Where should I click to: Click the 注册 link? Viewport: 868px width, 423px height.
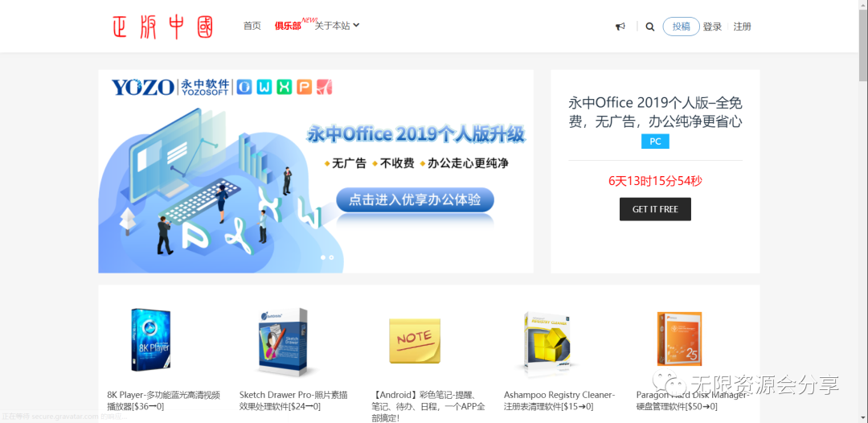[743, 27]
